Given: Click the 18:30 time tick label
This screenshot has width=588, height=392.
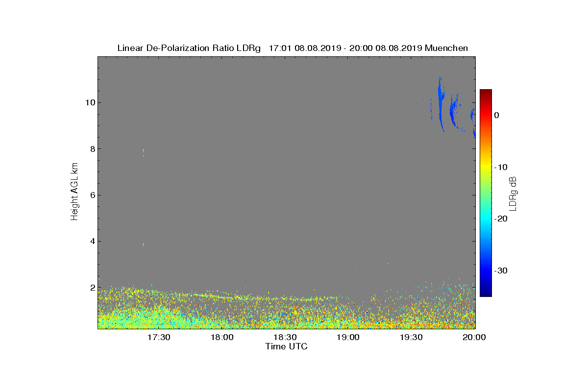Looking at the screenshot, I should [x=285, y=337].
